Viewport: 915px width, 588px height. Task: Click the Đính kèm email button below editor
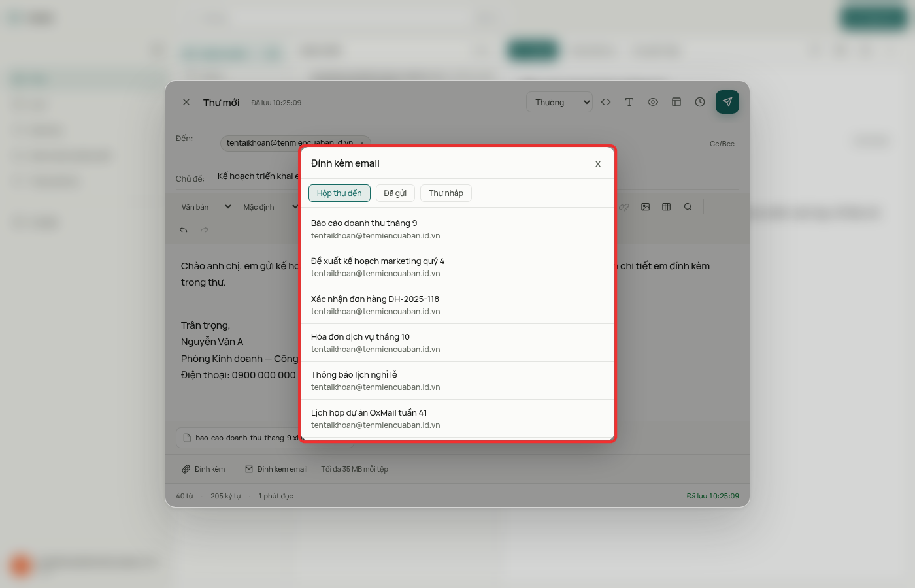(276, 469)
